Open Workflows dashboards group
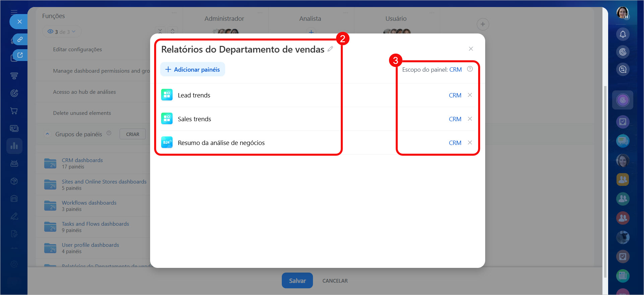This screenshot has width=644, height=295. pos(89,203)
